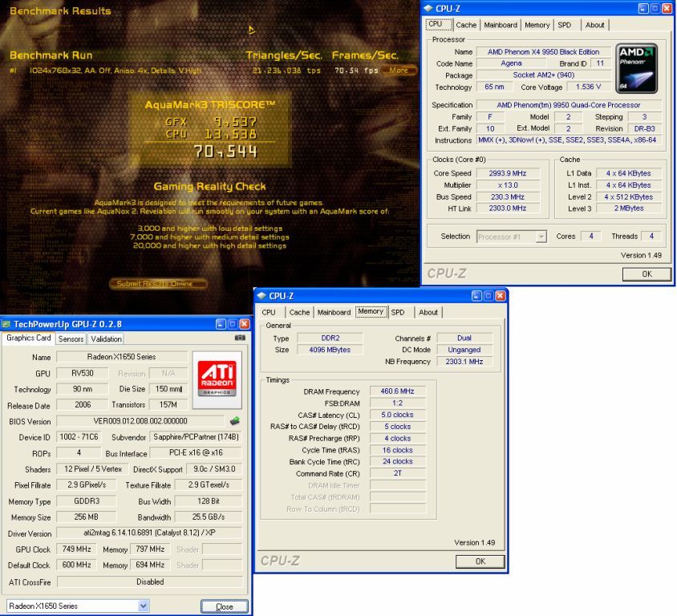Click the BIOS save chip icon in GPU-Z

(234, 421)
